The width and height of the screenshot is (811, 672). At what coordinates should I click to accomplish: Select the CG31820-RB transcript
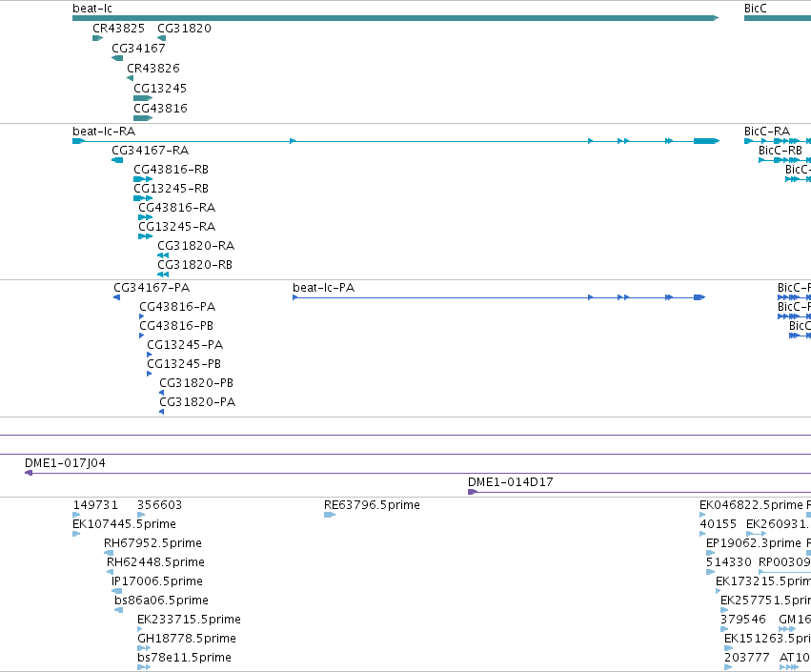(x=163, y=275)
